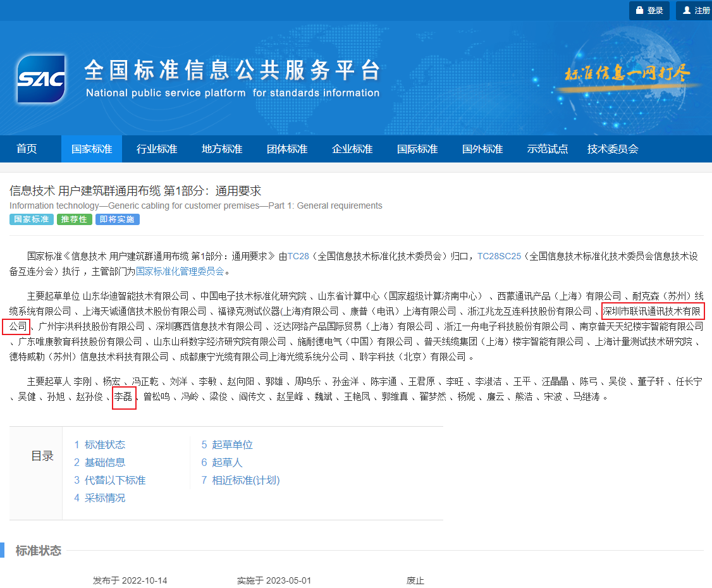712x588 pixels.
Task: Open the 国外标准 navigation tab
Action: (482, 149)
